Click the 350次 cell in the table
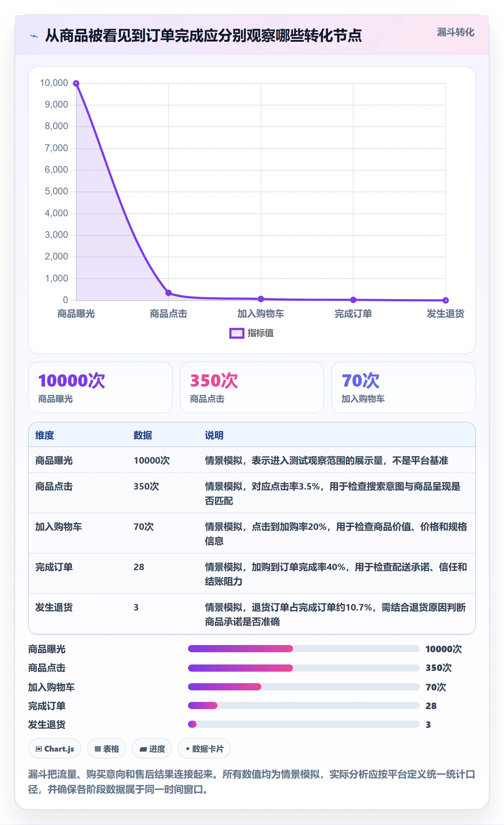The height and width of the screenshot is (825, 504). 147,486
